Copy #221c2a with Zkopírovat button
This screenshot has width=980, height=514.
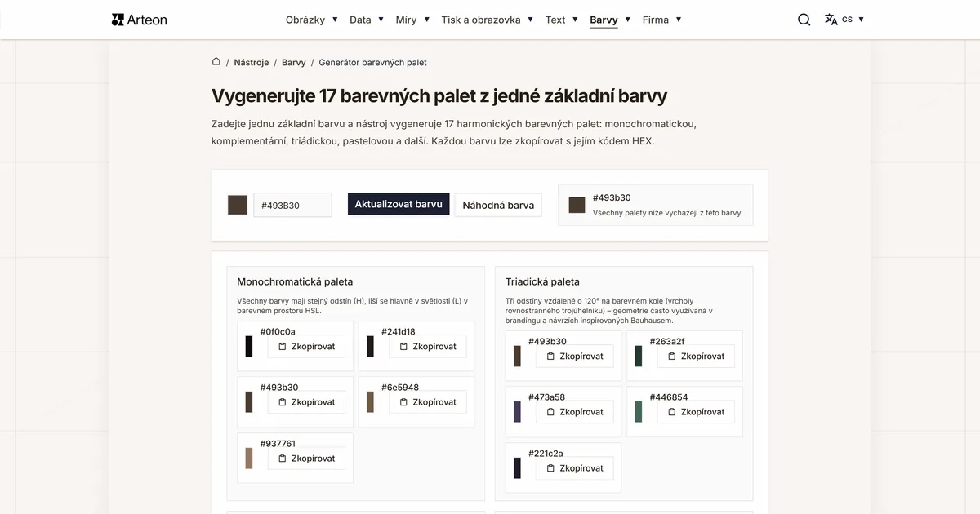pos(575,468)
